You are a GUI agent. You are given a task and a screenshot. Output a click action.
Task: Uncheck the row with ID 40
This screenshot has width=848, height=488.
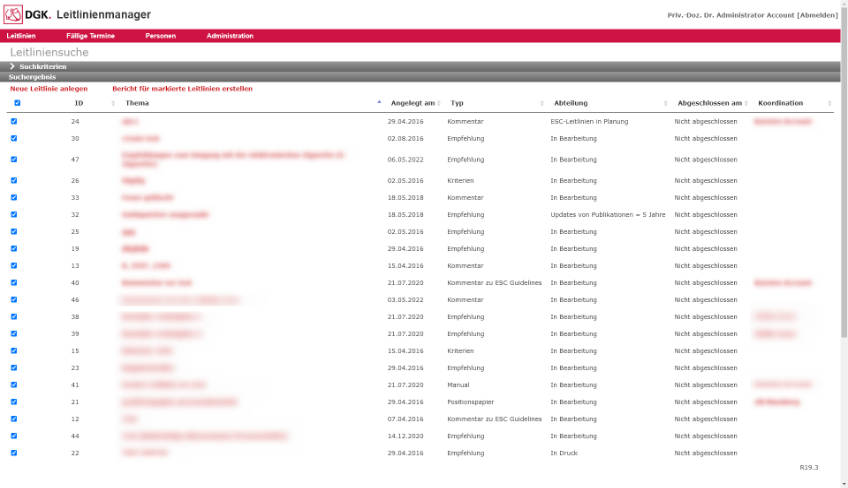(14, 282)
